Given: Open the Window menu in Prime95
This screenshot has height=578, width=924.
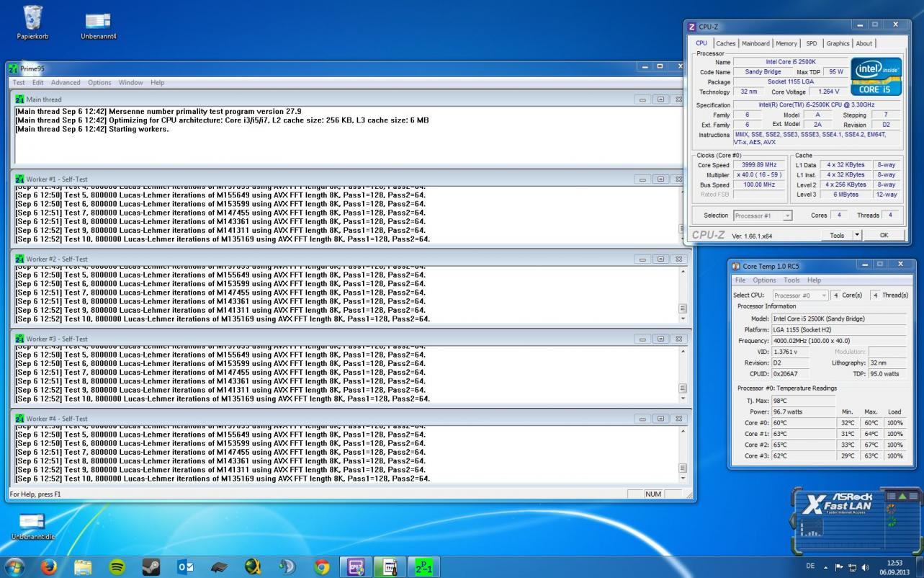Looking at the screenshot, I should pos(130,82).
